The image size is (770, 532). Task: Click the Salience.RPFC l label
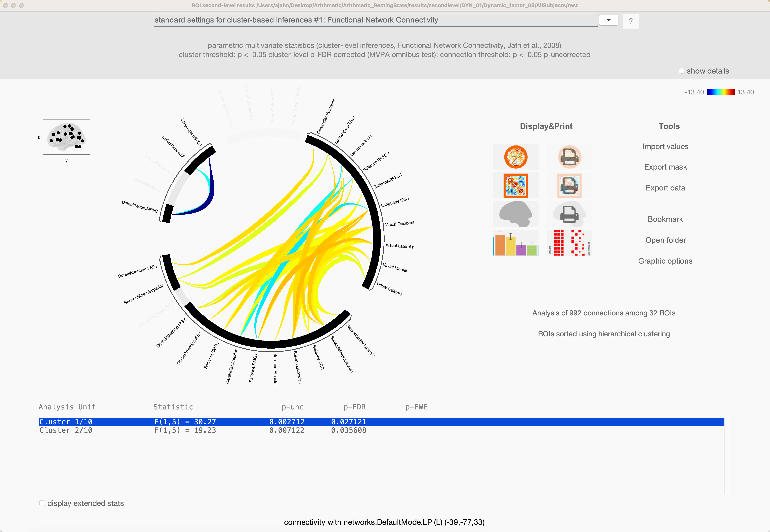click(x=388, y=181)
